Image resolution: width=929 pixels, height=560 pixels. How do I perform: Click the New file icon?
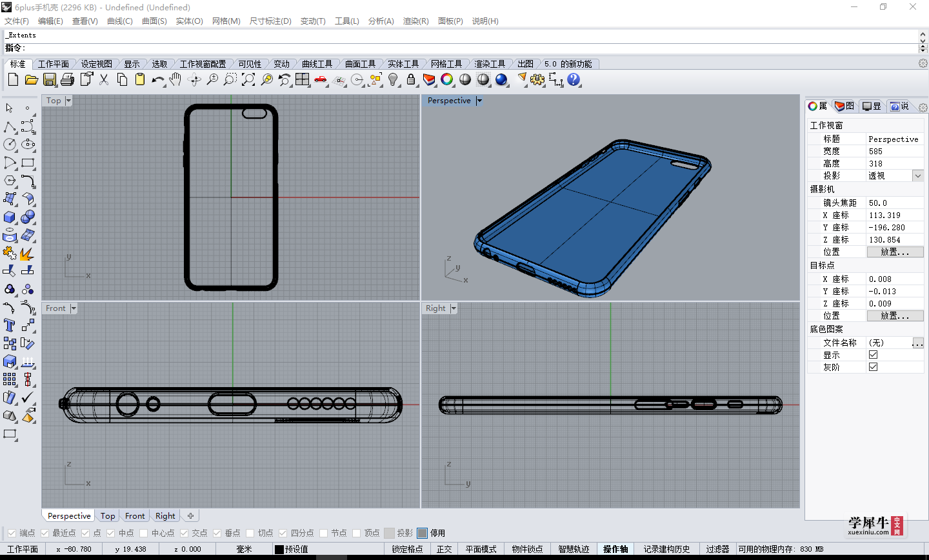[x=13, y=79]
